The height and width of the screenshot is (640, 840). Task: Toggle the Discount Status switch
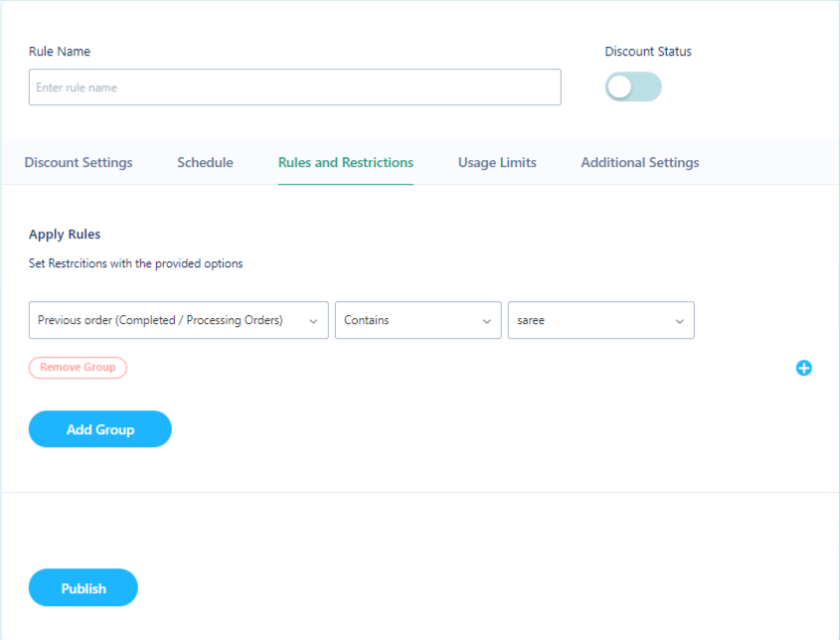[633, 86]
